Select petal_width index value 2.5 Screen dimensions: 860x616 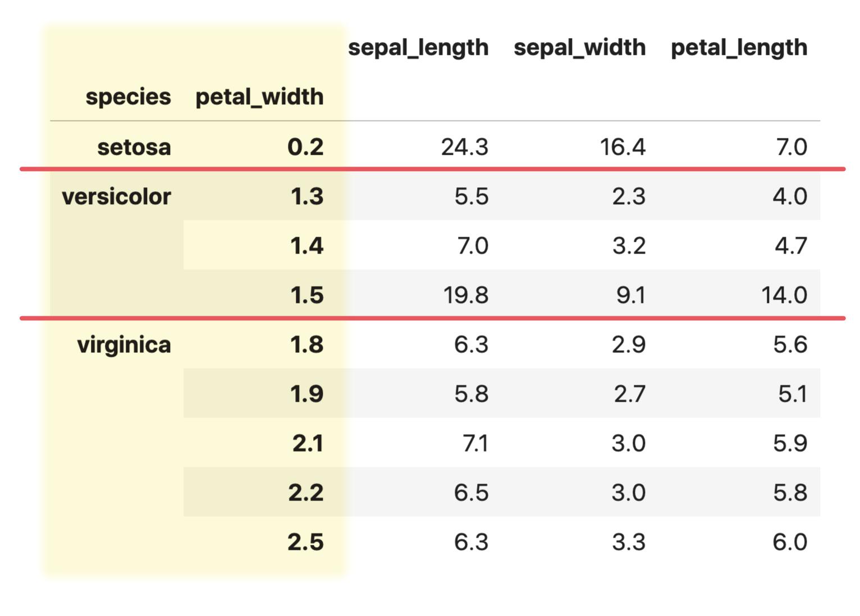pyautogui.click(x=305, y=542)
